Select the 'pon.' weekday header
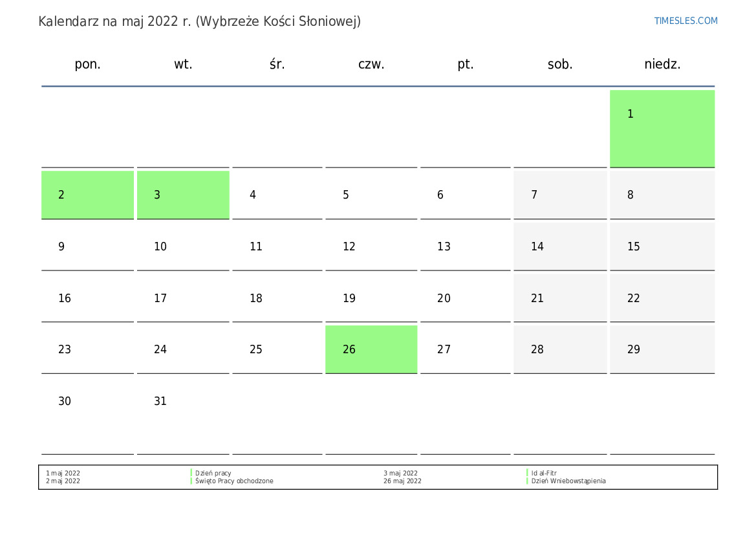 [87, 64]
